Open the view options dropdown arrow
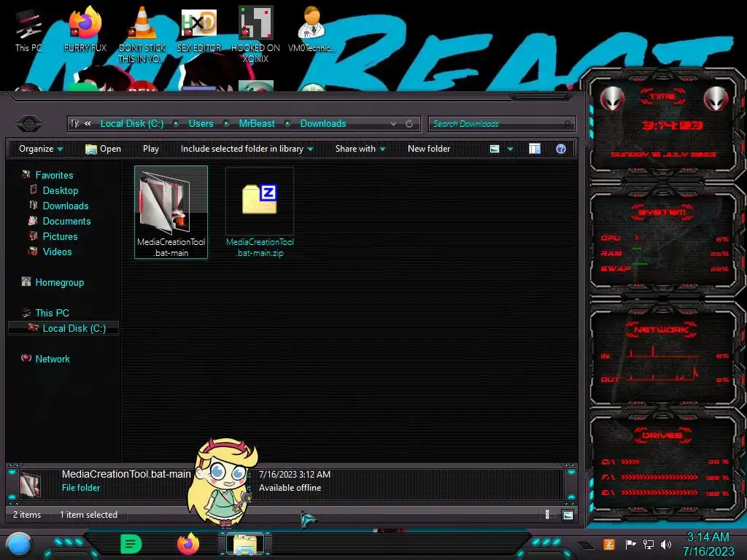The image size is (747, 560). (x=510, y=149)
